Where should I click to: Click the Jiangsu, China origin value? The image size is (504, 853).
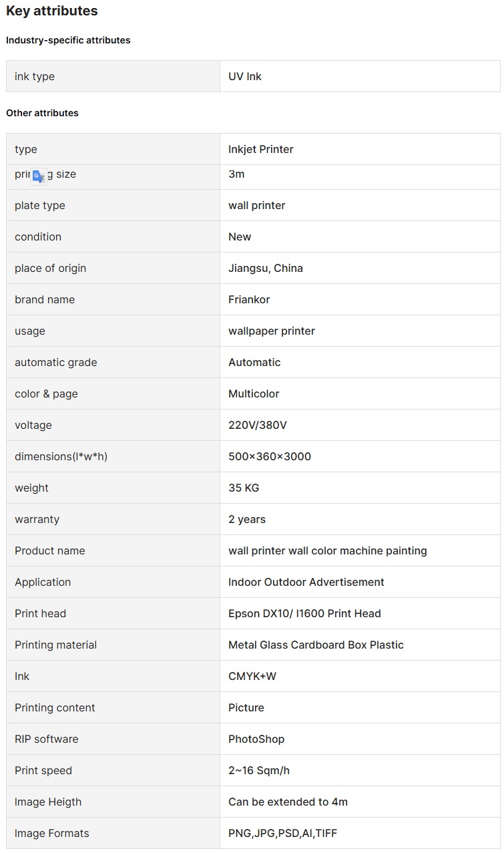(266, 268)
